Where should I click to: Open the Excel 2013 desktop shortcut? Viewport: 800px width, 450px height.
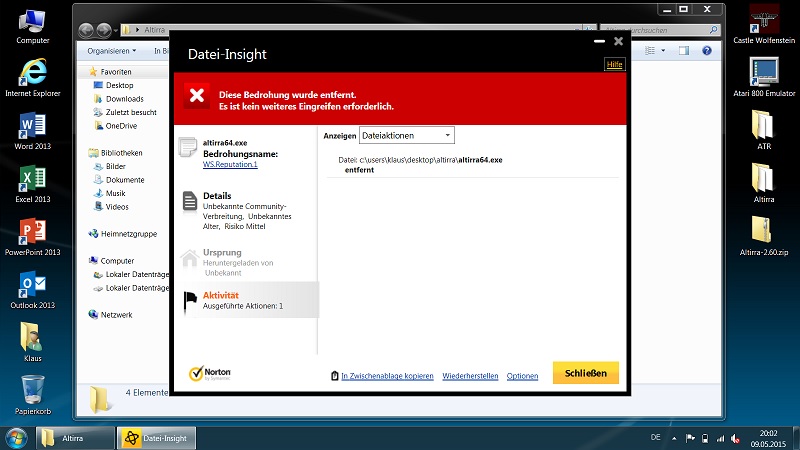click(x=32, y=185)
